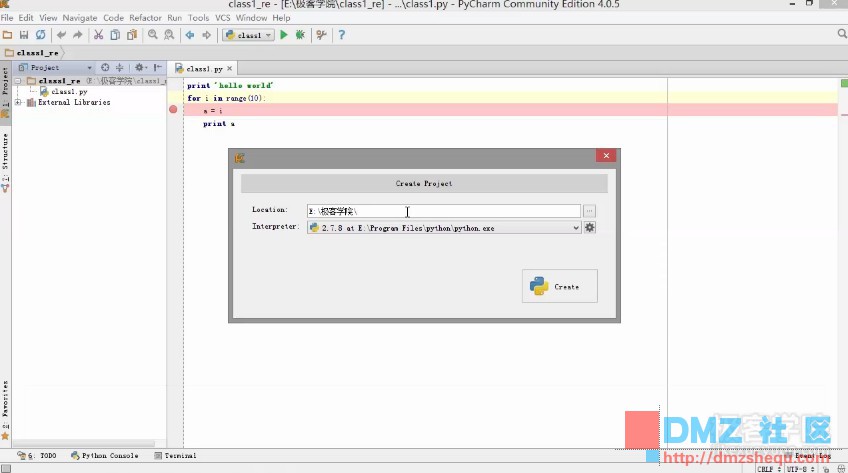Open the Window menu
This screenshot has height=473, width=848.
[251, 18]
